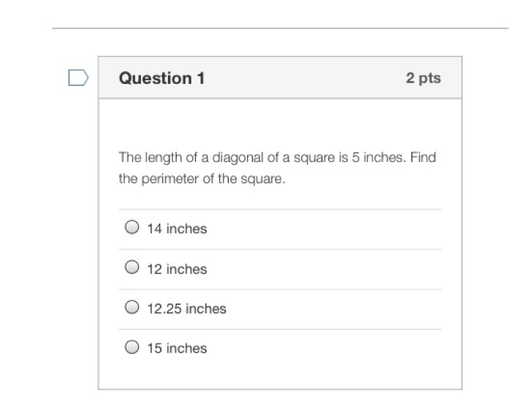Select the radio button for 14 inches

[132, 227]
